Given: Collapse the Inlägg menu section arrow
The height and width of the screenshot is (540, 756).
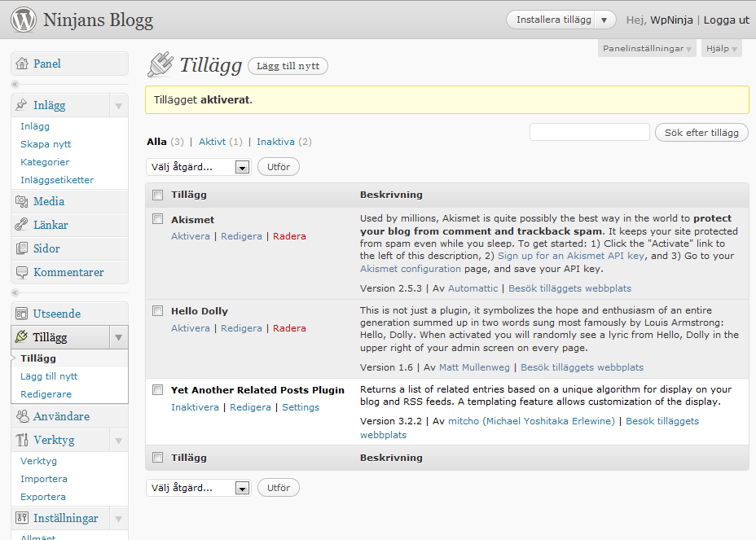Looking at the screenshot, I should click(x=118, y=106).
